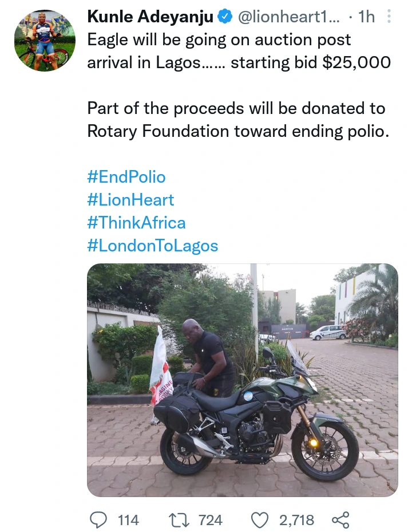Select the @lionheart1 handle
Screen dimensions: 412x532
(x=287, y=17)
